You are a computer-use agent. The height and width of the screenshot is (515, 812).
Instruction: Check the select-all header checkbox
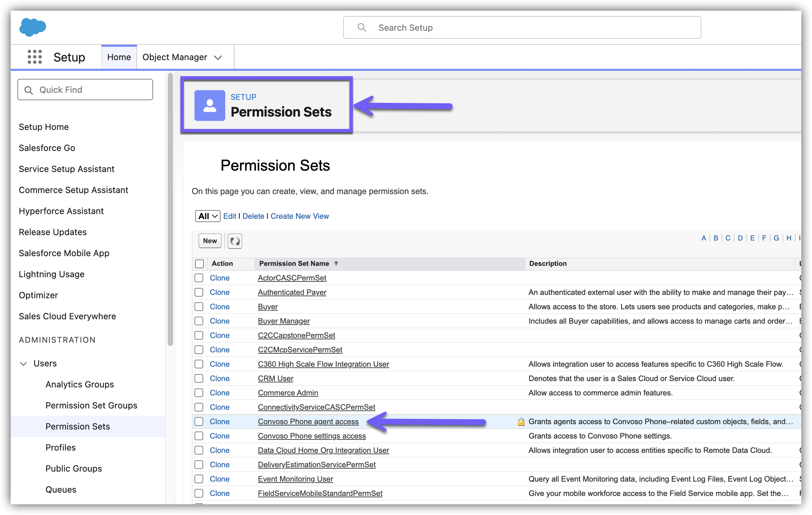point(199,264)
